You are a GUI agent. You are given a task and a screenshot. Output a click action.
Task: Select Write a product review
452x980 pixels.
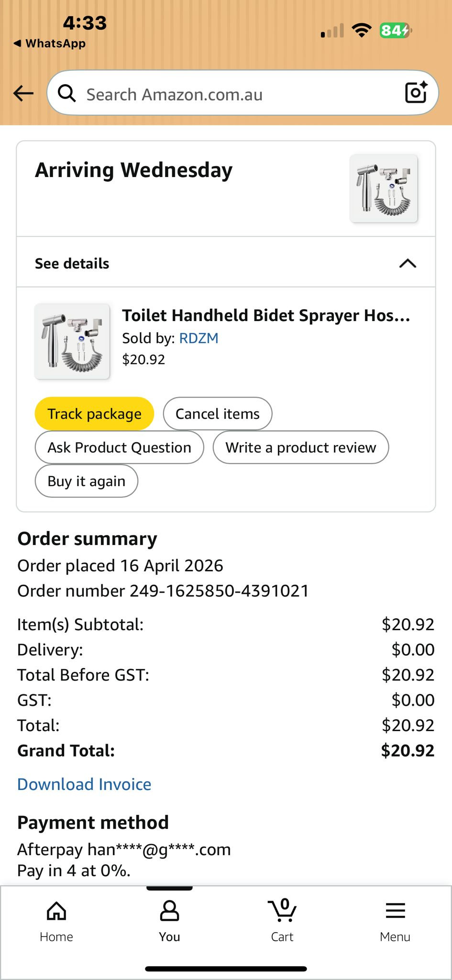(300, 447)
